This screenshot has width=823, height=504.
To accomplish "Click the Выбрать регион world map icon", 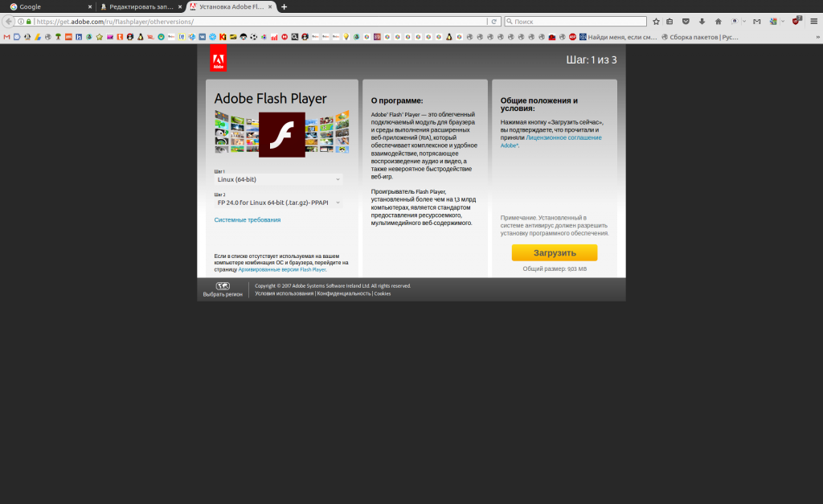I will point(223,286).
